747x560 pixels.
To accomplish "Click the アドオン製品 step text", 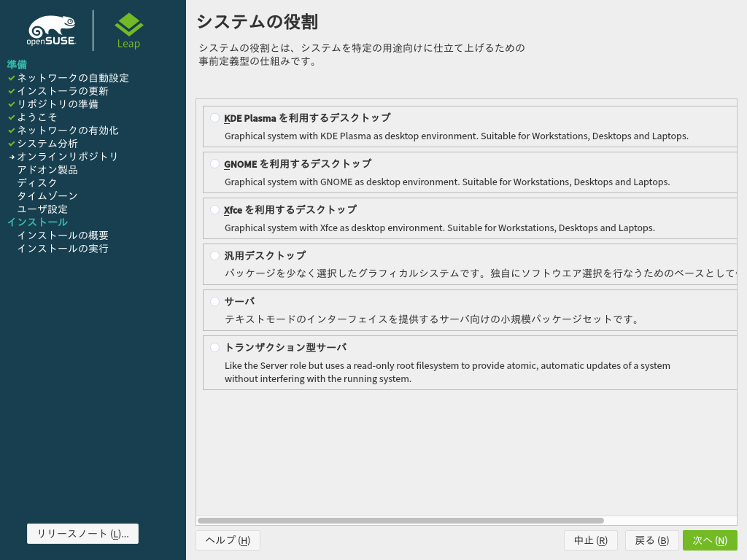I will [x=47, y=169].
